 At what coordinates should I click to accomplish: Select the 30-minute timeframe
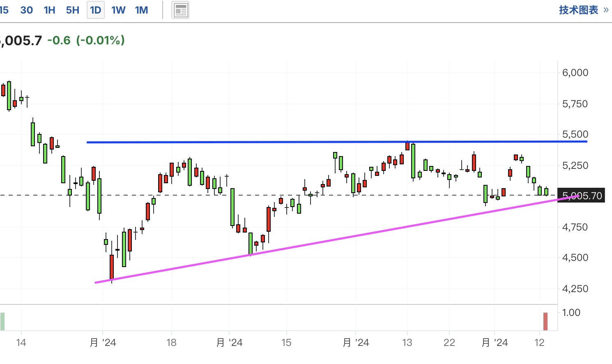coord(27,10)
